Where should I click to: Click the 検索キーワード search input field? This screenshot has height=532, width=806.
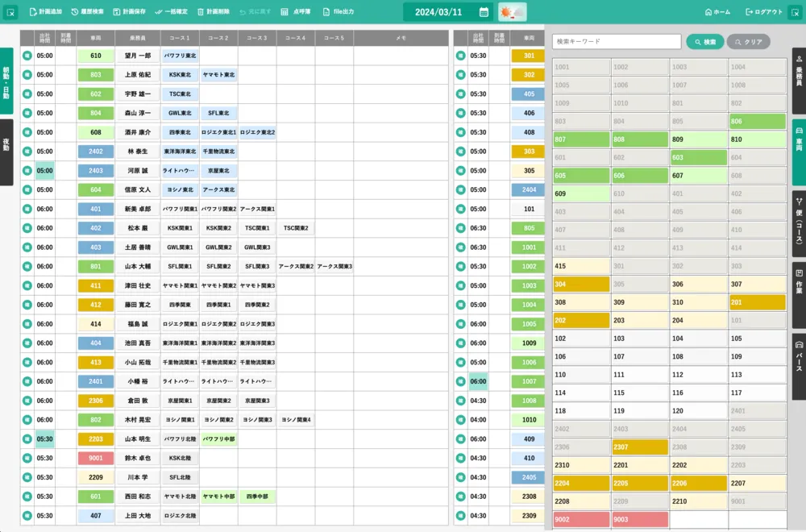[x=617, y=42]
